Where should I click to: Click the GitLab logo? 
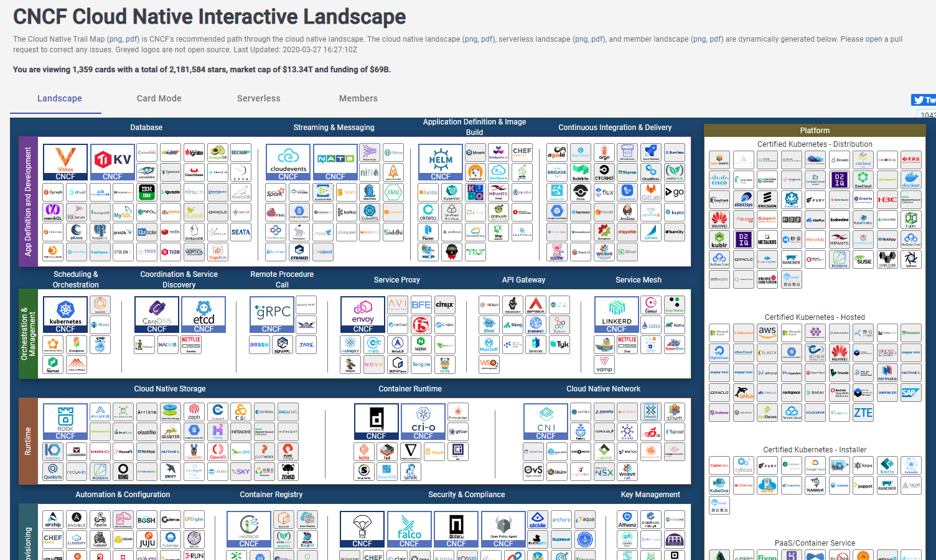tap(651, 192)
